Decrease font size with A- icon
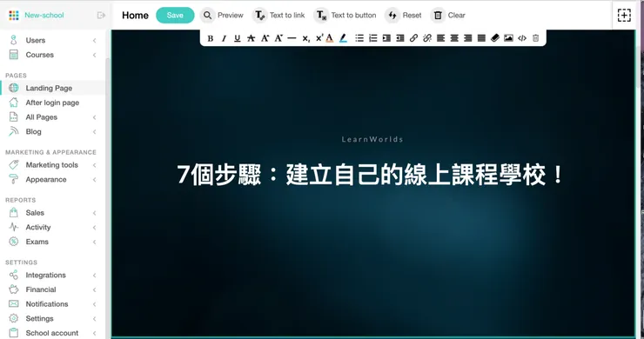The height and width of the screenshot is (339, 644). coord(278,38)
